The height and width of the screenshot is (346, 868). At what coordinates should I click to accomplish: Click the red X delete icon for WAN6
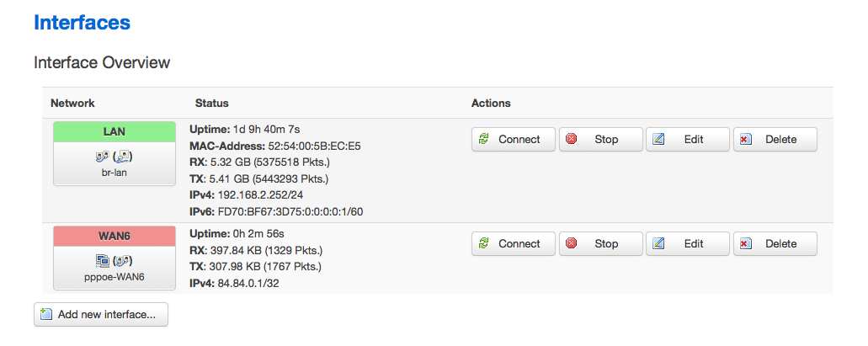click(x=746, y=243)
